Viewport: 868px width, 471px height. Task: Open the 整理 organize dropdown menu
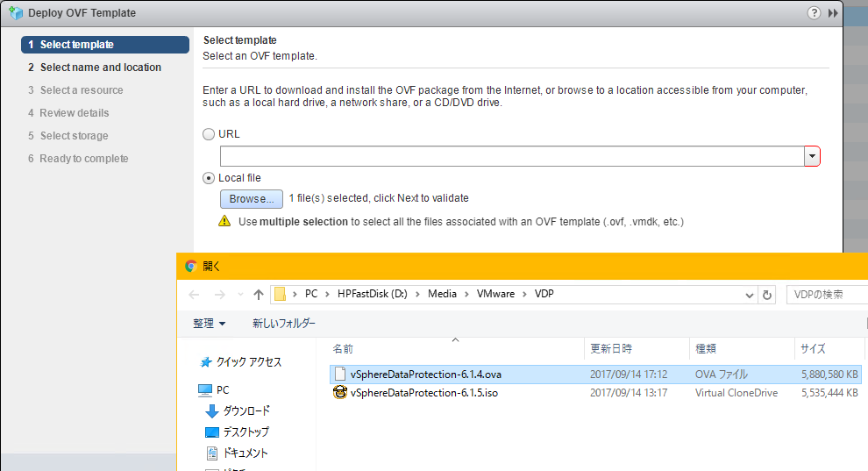pyautogui.click(x=210, y=324)
